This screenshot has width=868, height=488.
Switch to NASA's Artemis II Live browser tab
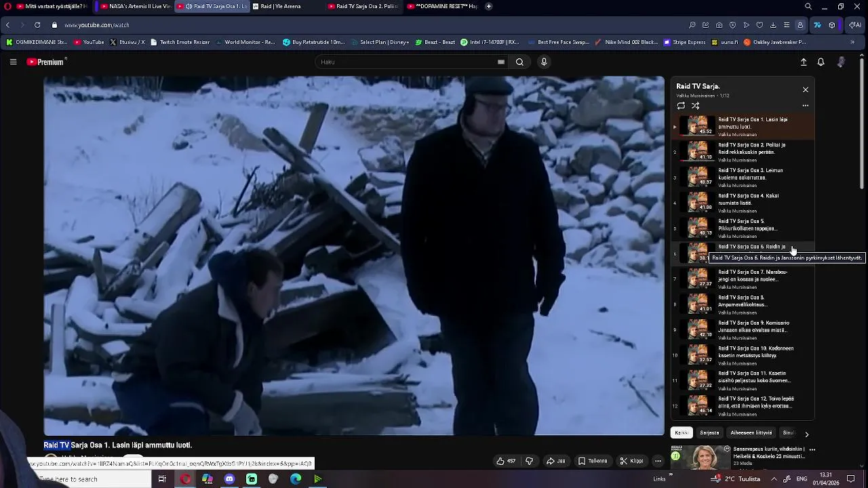135,6
